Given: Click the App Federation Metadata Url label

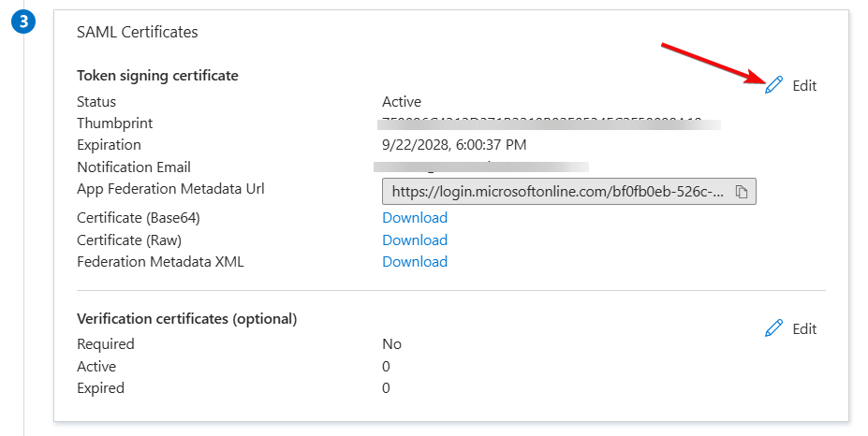Looking at the screenshot, I should pos(170,189).
